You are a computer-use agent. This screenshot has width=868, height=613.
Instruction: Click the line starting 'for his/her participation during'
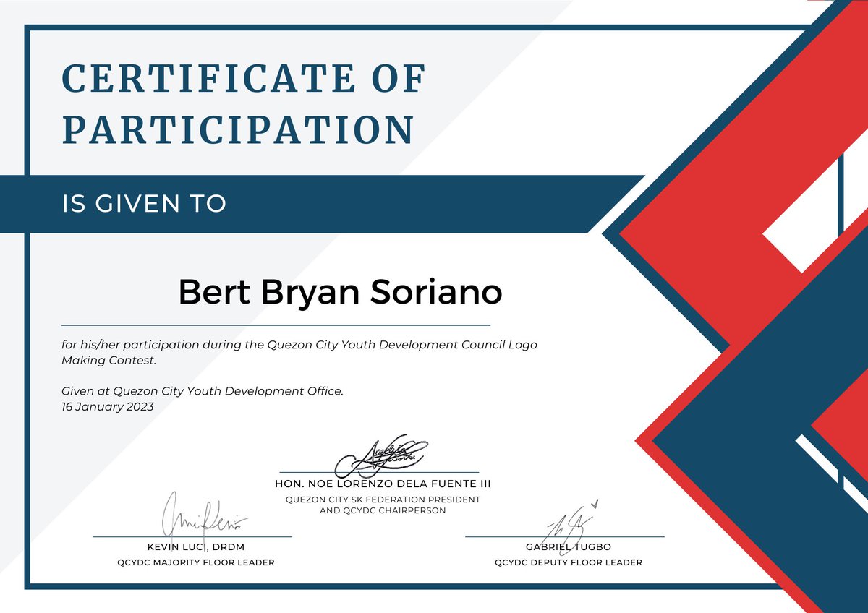pyautogui.click(x=299, y=345)
